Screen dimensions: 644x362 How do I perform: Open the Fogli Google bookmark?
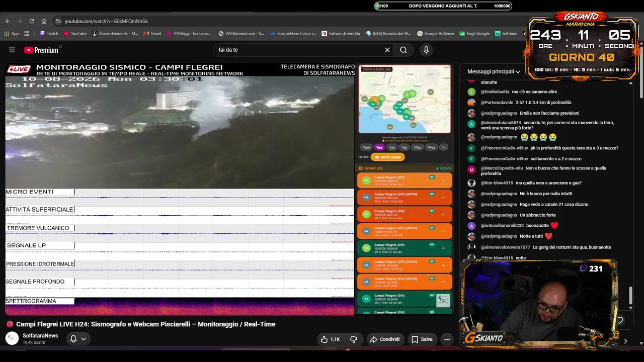(474, 34)
